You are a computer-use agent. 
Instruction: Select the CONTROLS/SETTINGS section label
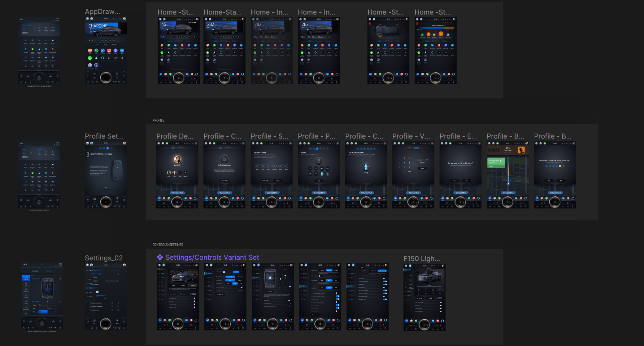(168, 245)
